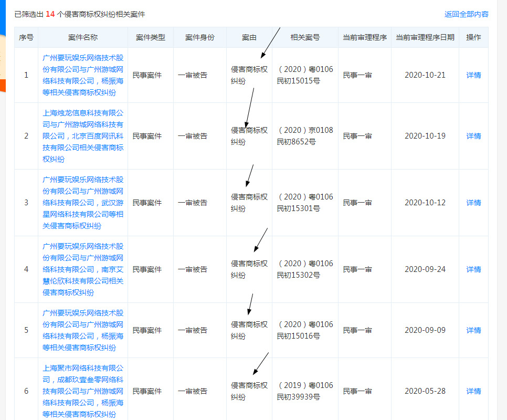Screen dimensions: 507x420
Task: Open the 上海聚市网络科技 case name link
Action: pos(83,391)
